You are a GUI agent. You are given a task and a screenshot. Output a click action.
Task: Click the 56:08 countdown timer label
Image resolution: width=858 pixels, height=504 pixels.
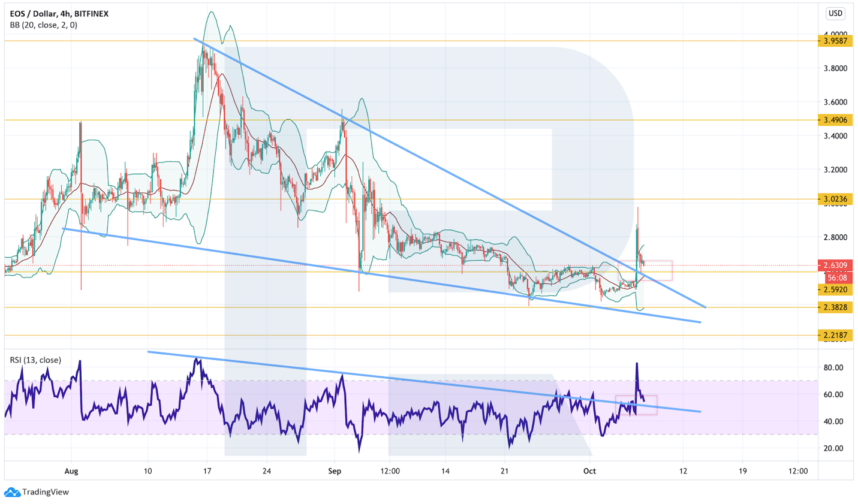pos(837,278)
